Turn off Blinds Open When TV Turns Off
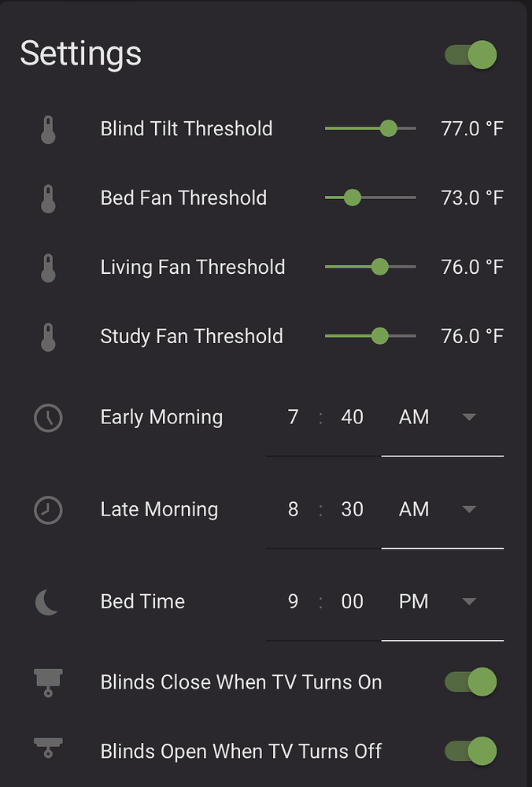This screenshot has width=532, height=787. pyautogui.click(x=470, y=751)
